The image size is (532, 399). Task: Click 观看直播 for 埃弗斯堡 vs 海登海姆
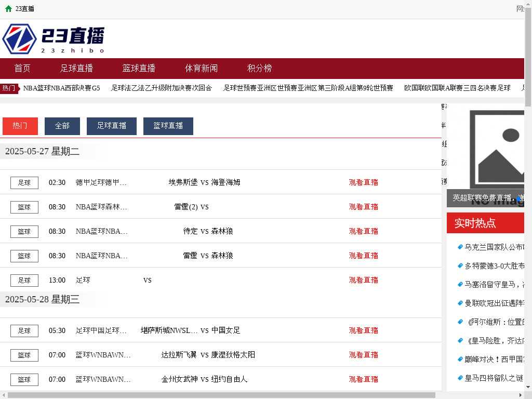363,182
